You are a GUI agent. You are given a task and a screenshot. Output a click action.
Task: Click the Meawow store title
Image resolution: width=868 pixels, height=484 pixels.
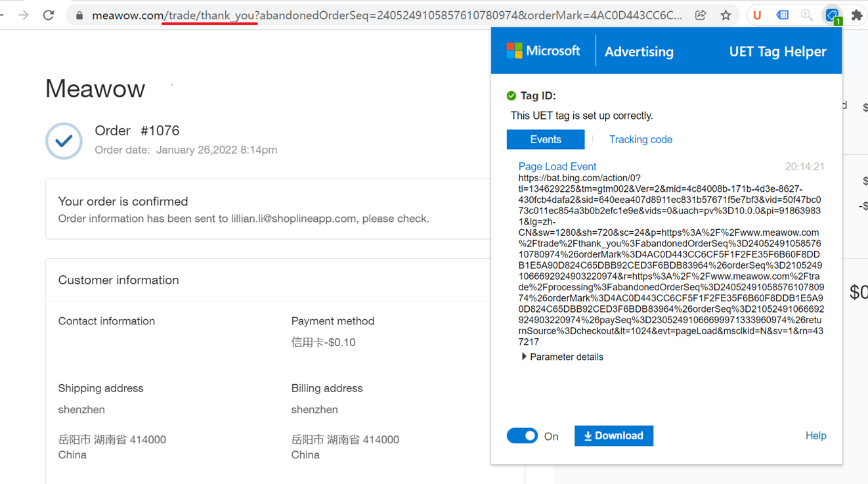click(x=95, y=89)
